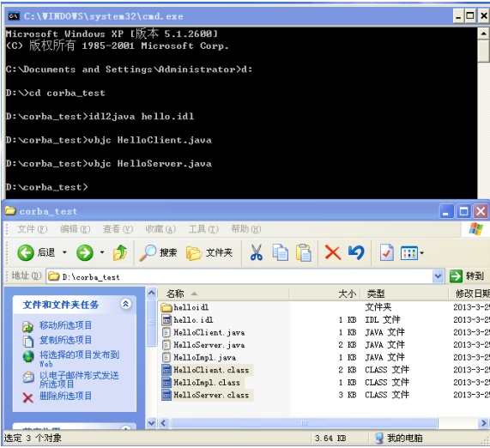The image size is (490, 448).
Task: Open the Views dropdown button
Action: (412, 253)
